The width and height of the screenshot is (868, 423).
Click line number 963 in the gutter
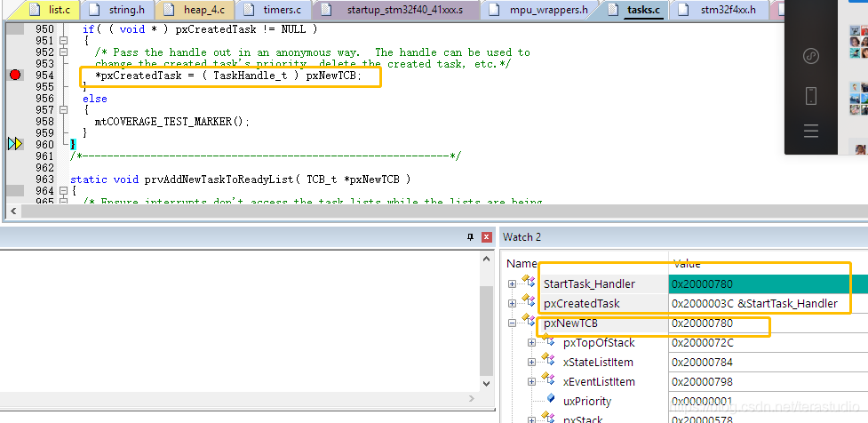click(44, 180)
